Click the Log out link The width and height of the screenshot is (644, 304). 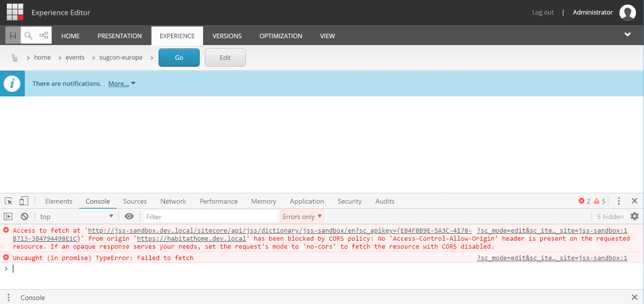pos(543,13)
